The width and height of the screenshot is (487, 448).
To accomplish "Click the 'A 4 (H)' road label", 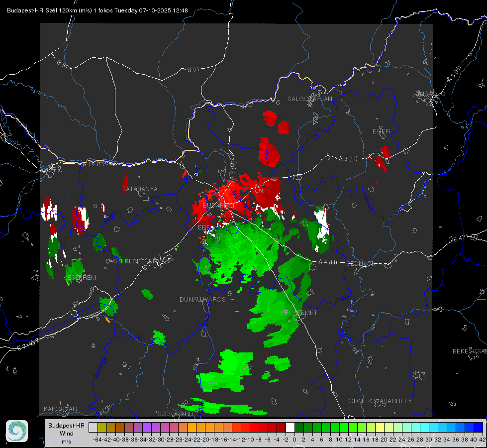I will 328,262.
